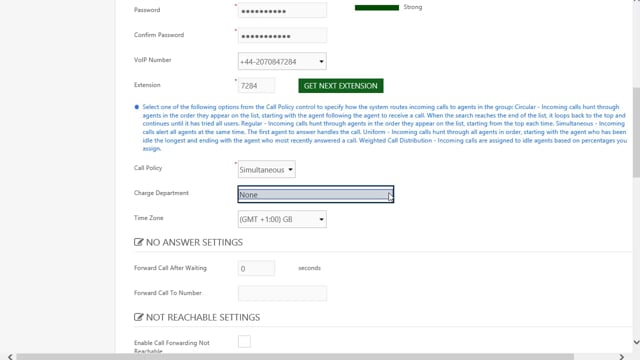
Task: Click the Confirm Password field
Action: point(282,36)
